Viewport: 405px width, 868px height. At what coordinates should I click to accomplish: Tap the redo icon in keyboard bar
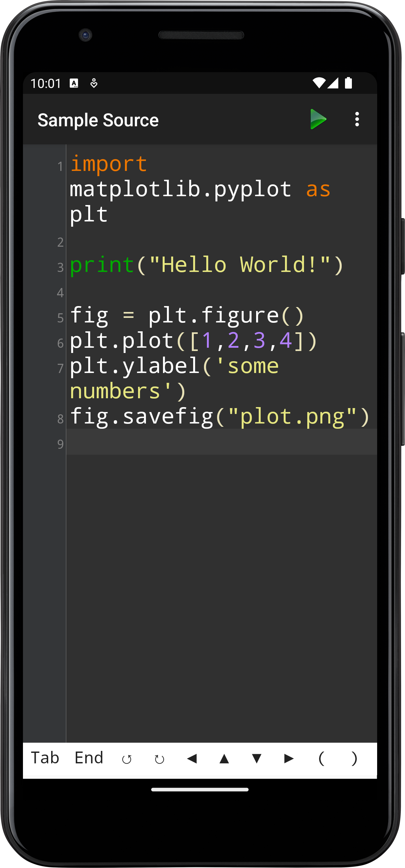159,758
